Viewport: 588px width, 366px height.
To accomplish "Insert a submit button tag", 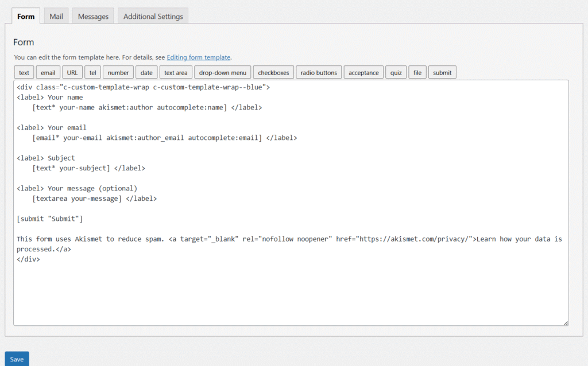I will click(x=442, y=73).
